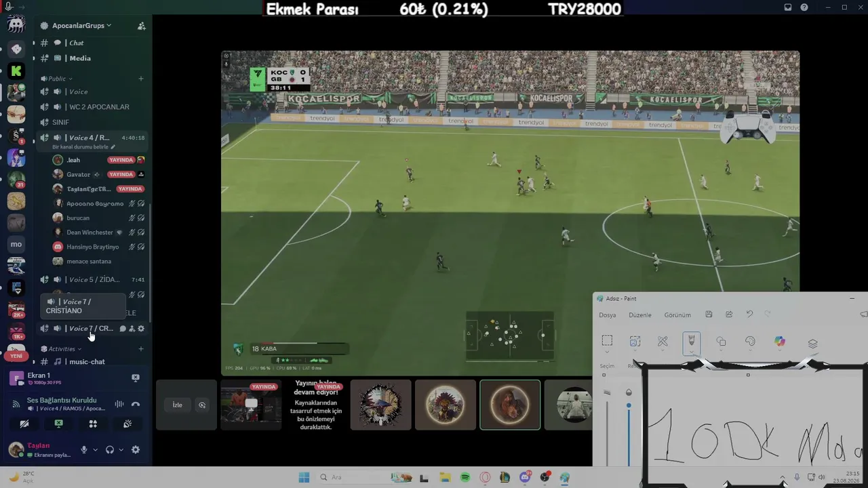Open the Paint image tools
This screenshot has width=868, height=488.
click(x=635, y=341)
